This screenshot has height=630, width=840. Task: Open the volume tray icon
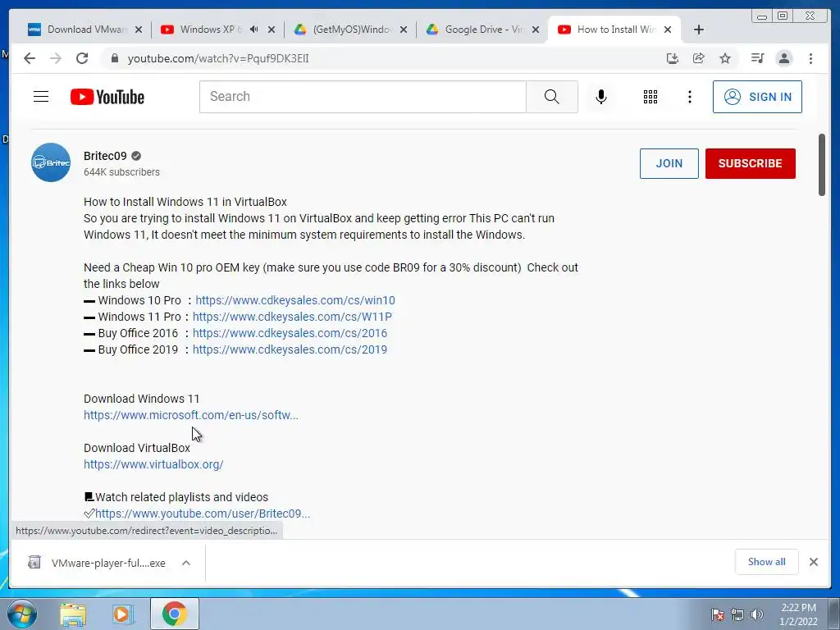[x=757, y=614]
